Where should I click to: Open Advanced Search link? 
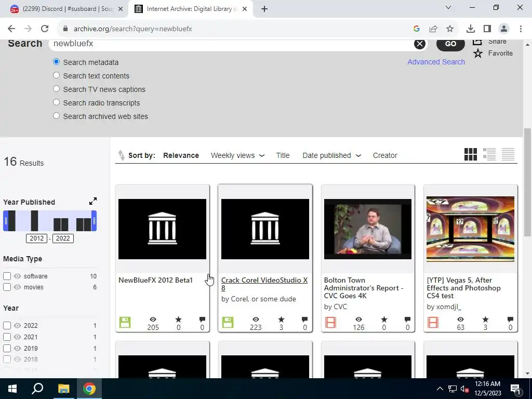point(436,62)
